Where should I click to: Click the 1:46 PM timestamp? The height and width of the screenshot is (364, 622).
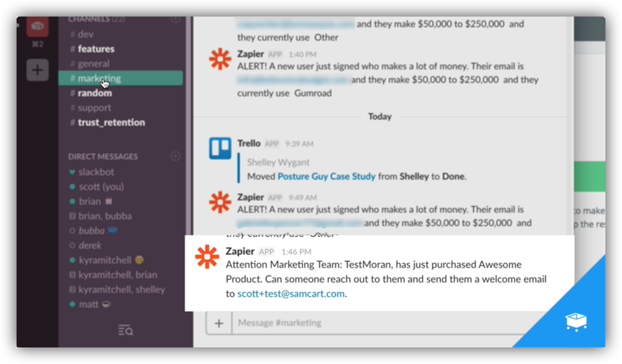point(296,252)
